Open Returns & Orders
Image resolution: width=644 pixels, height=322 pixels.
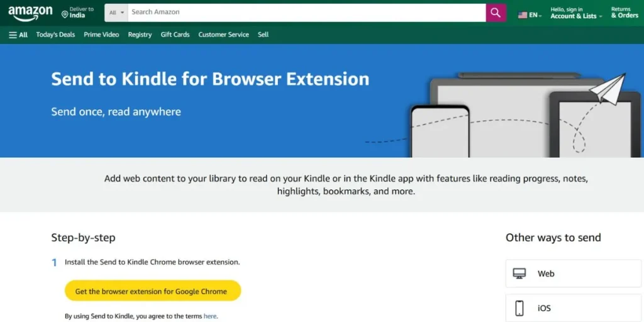(x=625, y=13)
